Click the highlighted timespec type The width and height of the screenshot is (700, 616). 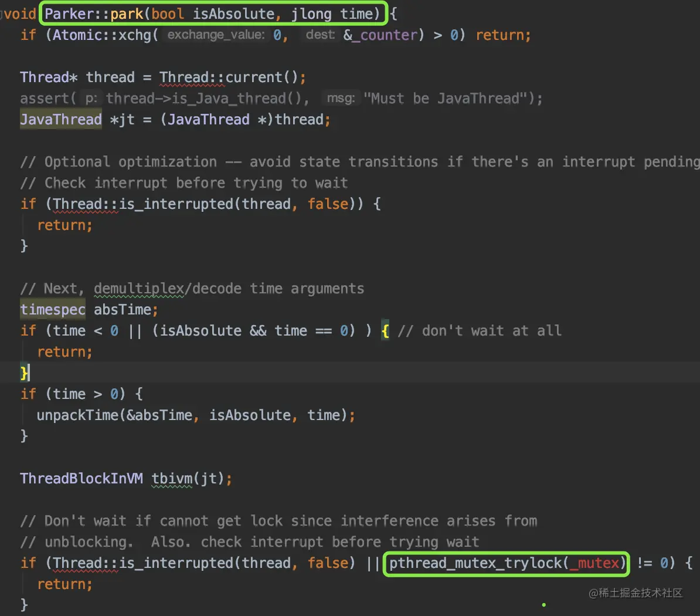click(x=53, y=310)
